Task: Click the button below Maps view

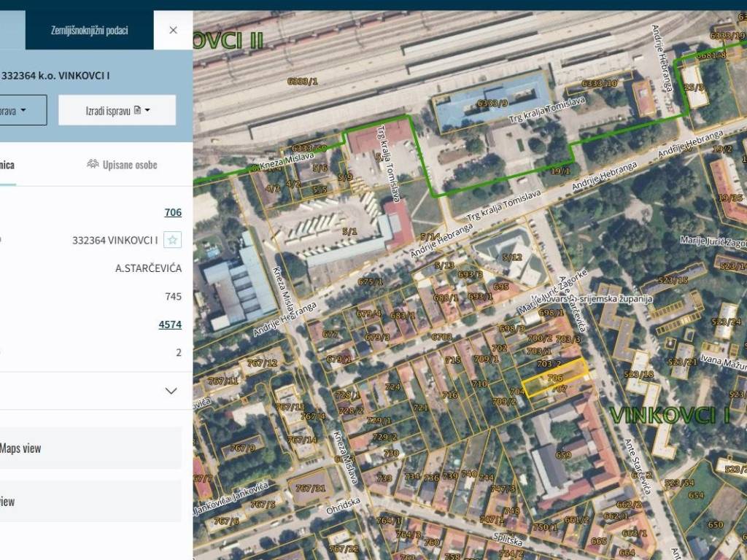Action: click(90, 501)
